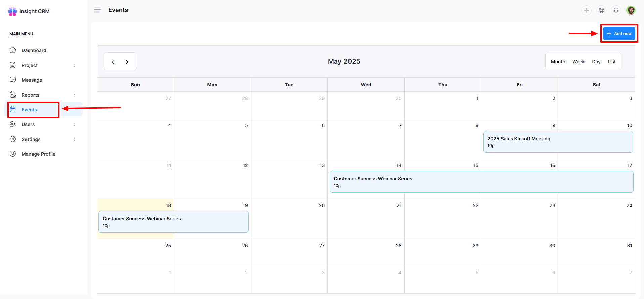Expand the Project submenu chevron
This screenshot has height=299, width=644.
[x=75, y=66]
